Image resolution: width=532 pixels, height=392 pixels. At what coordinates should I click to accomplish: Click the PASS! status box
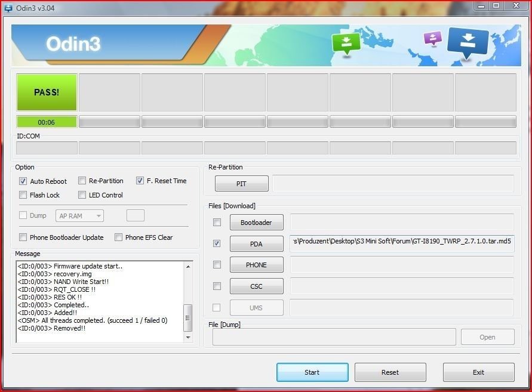click(47, 92)
